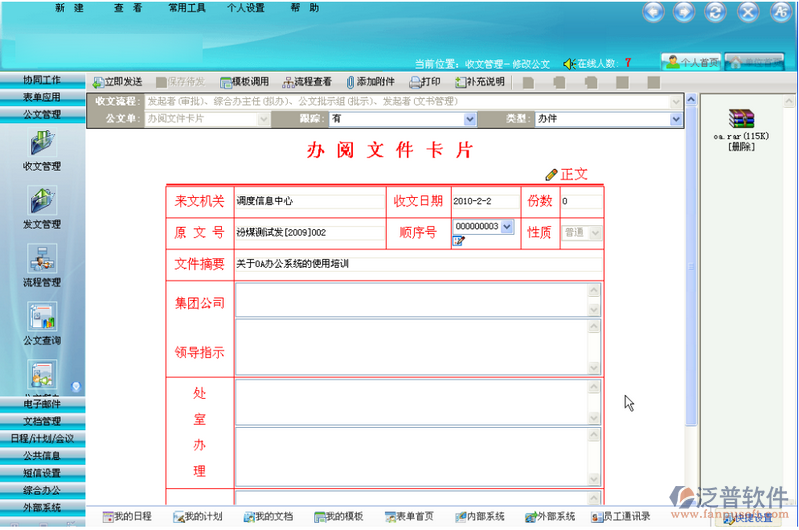
Task: Click 内部系统 in the bottom bar
Action: [480, 517]
